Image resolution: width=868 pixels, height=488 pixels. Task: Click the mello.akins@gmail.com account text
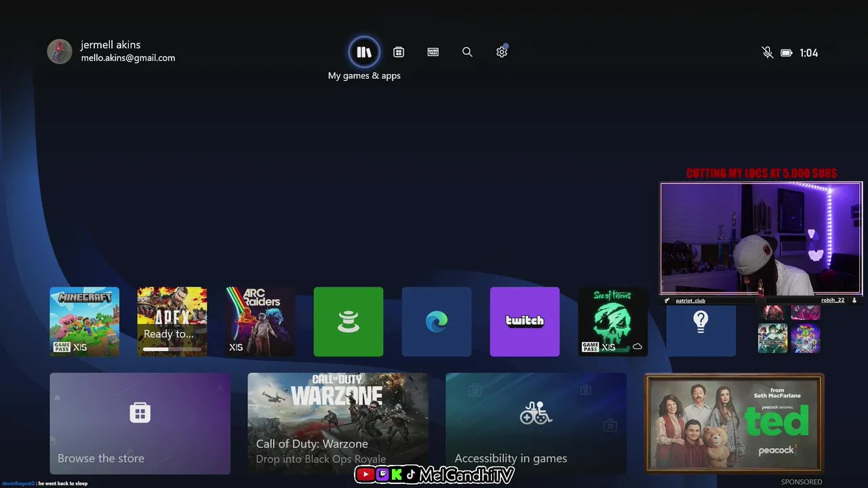[128, 58]
